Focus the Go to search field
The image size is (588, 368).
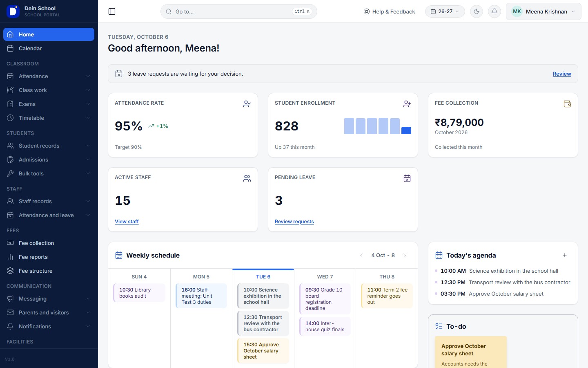[239, 11]
